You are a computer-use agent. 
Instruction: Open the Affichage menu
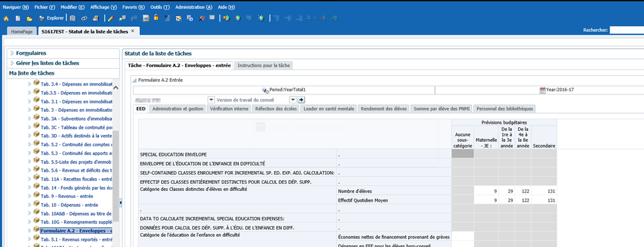103,7
